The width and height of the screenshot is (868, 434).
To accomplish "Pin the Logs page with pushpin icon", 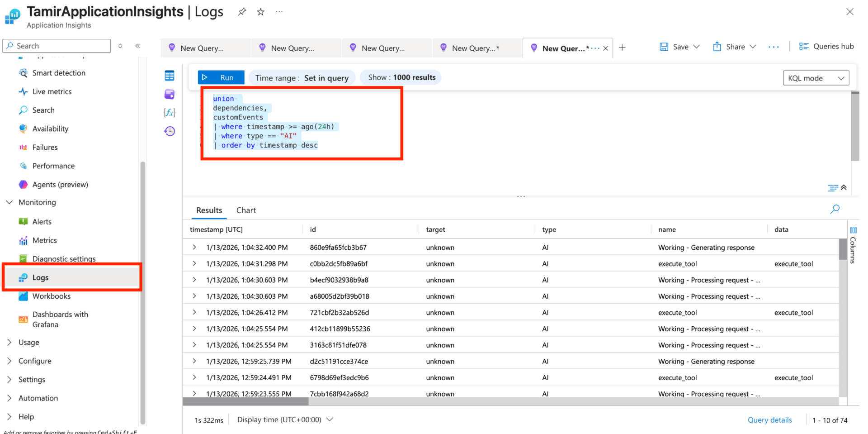I will pos(242,12).
